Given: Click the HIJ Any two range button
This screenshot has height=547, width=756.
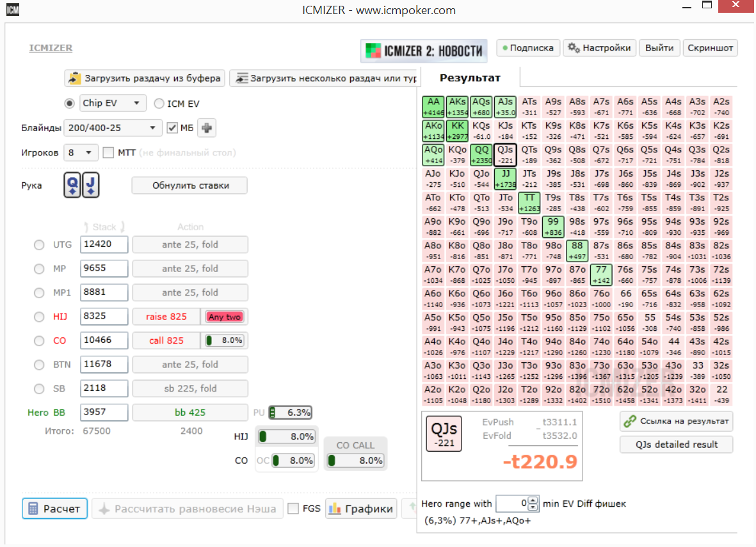Looking at the screenshot, I should point(225,317).
